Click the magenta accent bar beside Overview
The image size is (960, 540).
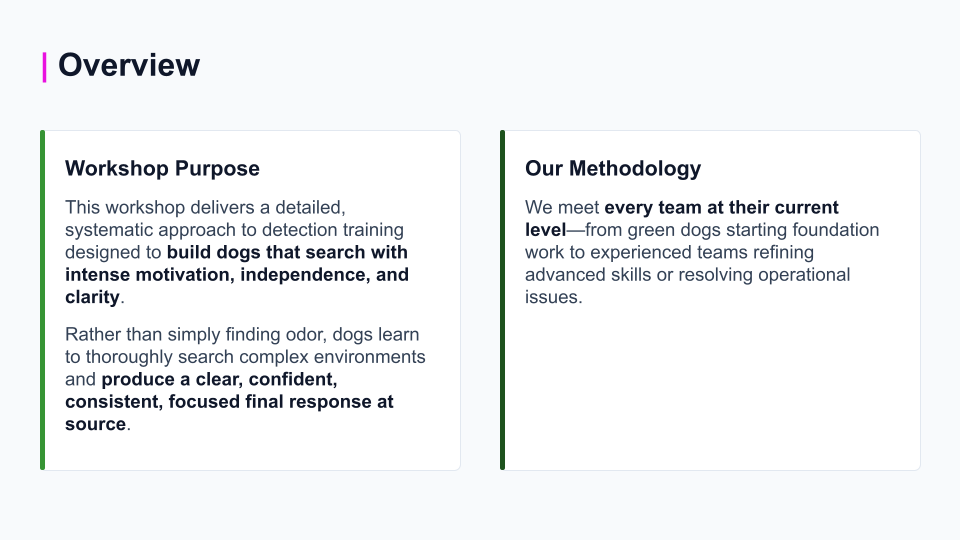click(44, 67)
